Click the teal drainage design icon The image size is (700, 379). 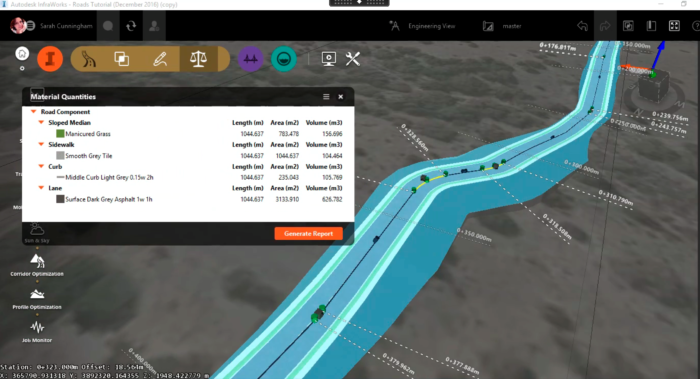click(284, 59)
